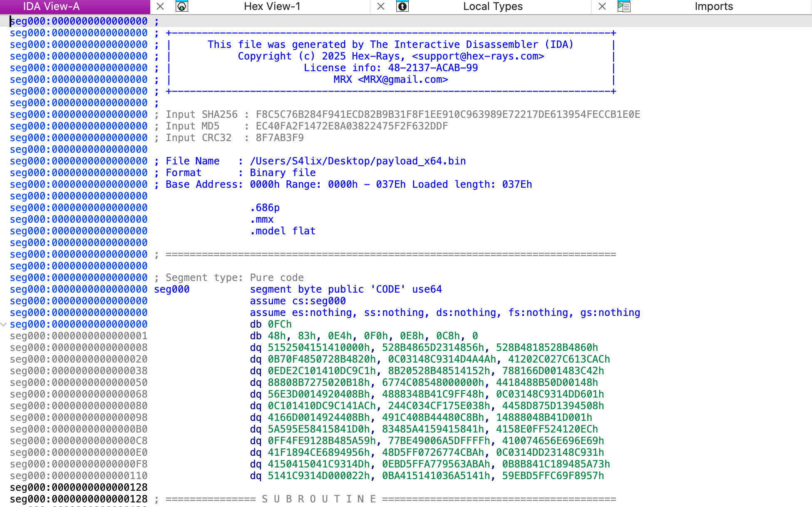The height and width of the screenshot is (507, 812).
Task: Click the Input SHA256 hash value
Action: (447, 114)
